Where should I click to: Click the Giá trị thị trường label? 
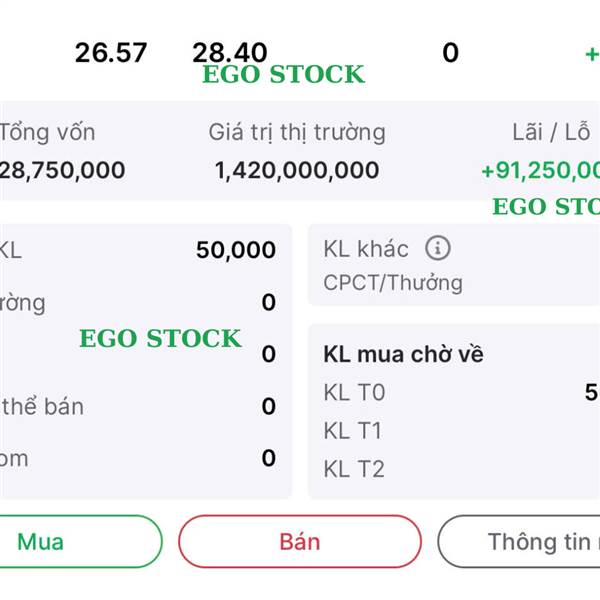pos(297,133)
